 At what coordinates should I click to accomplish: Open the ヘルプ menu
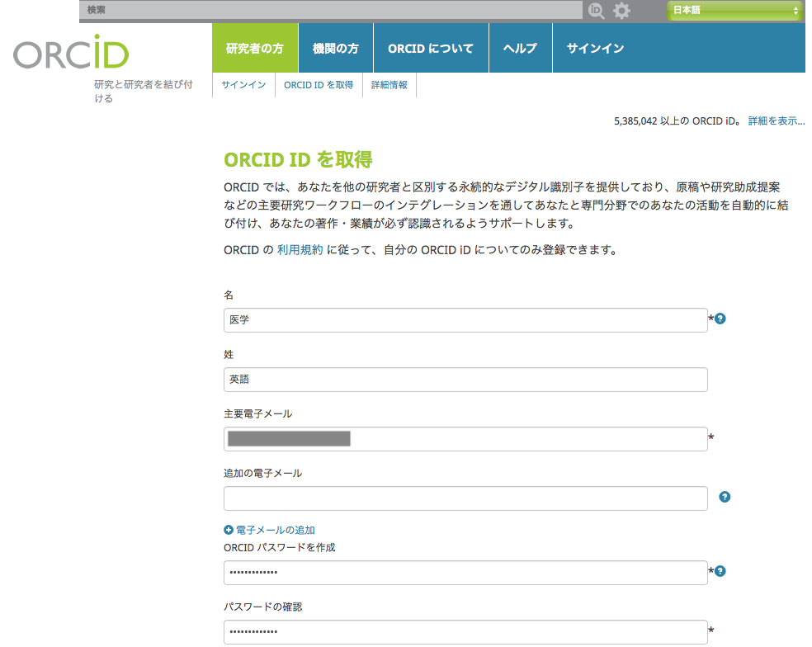pos(521,48)
